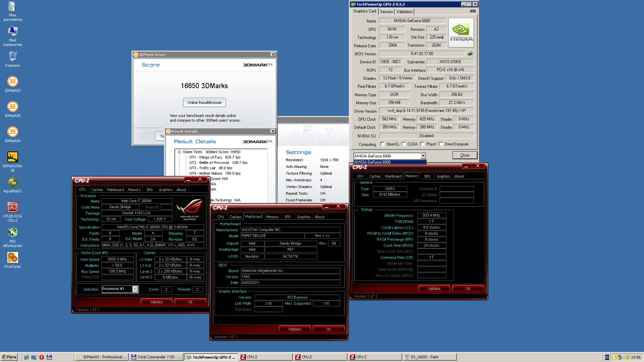The image size is (644, 362).
Task: Toggle the PhysX checkbox
Action: click(422, 144)
